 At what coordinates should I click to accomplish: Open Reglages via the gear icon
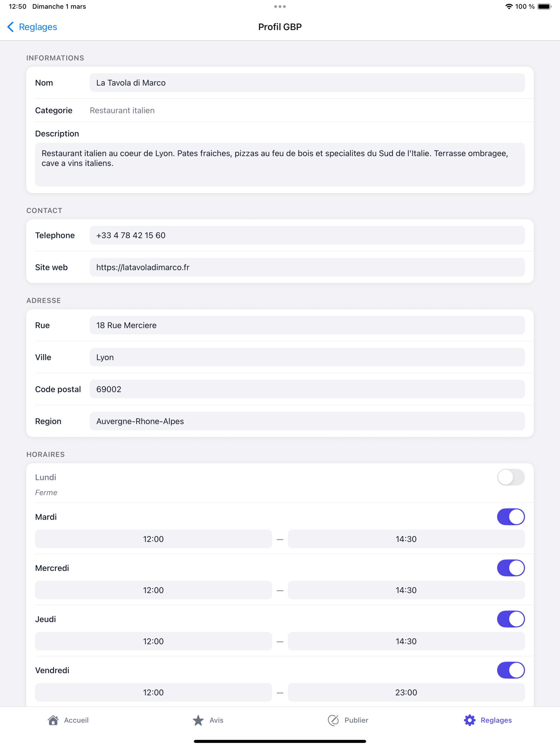pyautogui.click(x=470, y=720)
